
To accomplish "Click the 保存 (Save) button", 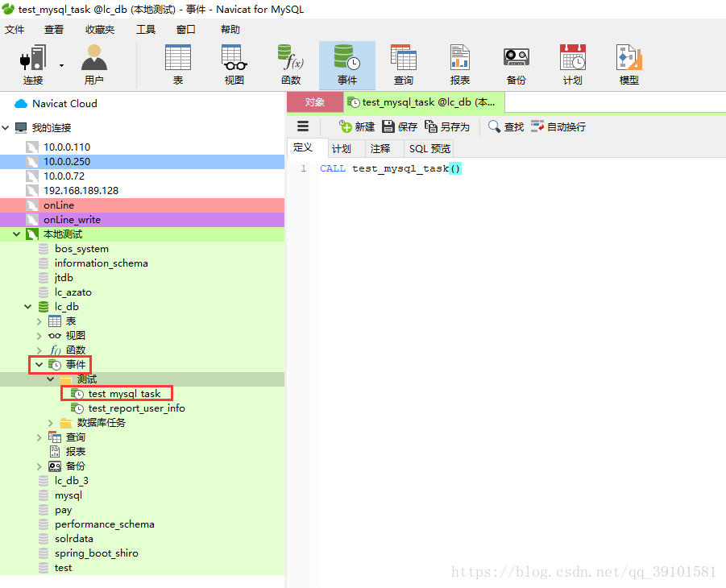I will click(x=400, y=126).
